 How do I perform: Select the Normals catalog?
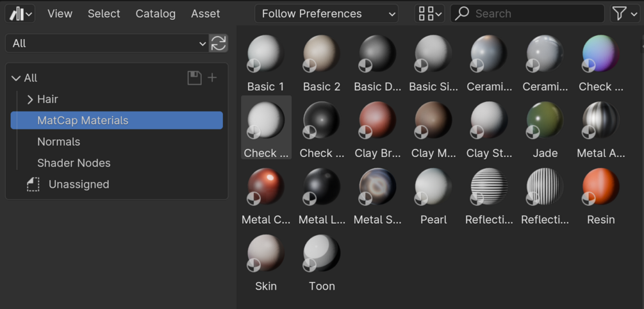pos(58,142)
